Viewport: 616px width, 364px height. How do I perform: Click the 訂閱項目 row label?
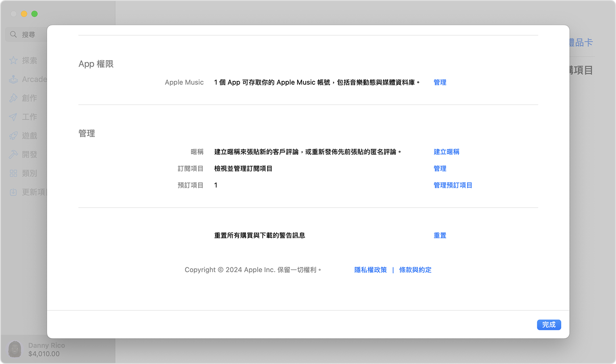click(x=191, y=168)
